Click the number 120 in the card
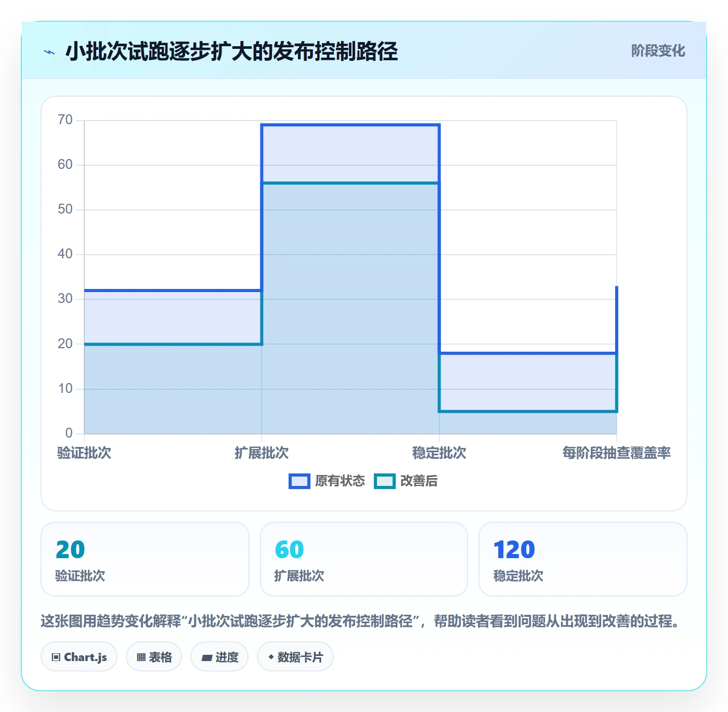Viewport: 728px width, 712px height. [x=514, y=550]
